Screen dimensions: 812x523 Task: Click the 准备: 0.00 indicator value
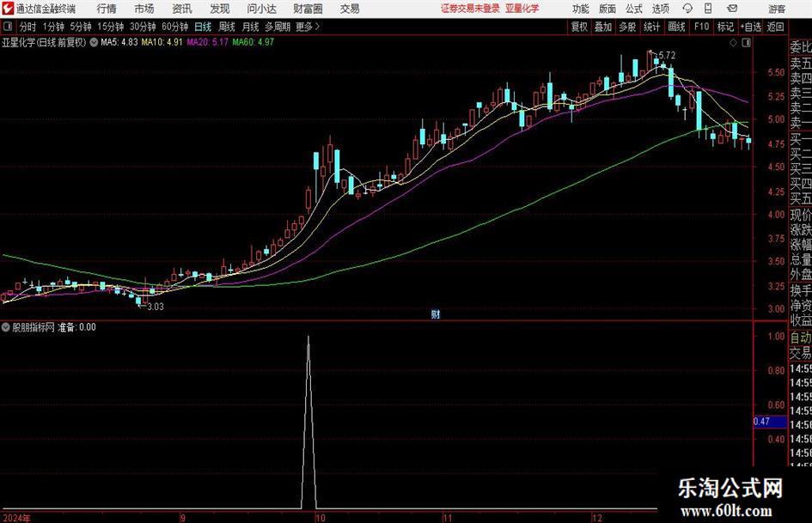coord(76,327)
